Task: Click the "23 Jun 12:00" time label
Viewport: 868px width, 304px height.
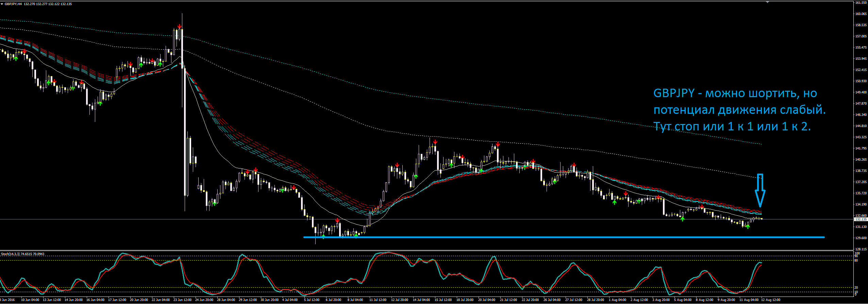Action: (182, 300)
